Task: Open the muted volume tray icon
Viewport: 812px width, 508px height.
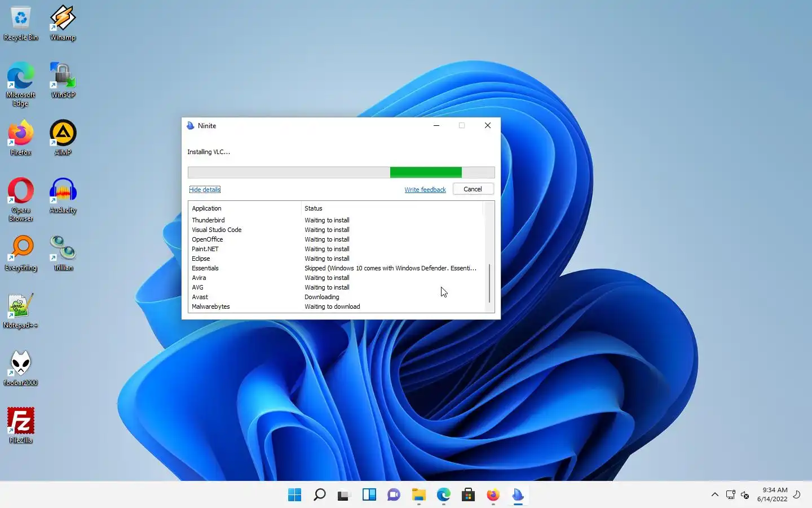Action: point(745,495)
